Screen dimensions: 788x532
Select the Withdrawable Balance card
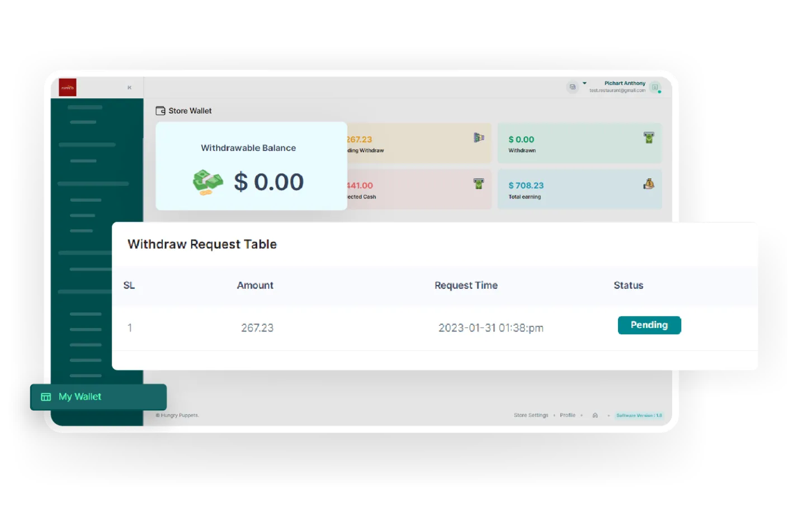click(x=251, y=166)
